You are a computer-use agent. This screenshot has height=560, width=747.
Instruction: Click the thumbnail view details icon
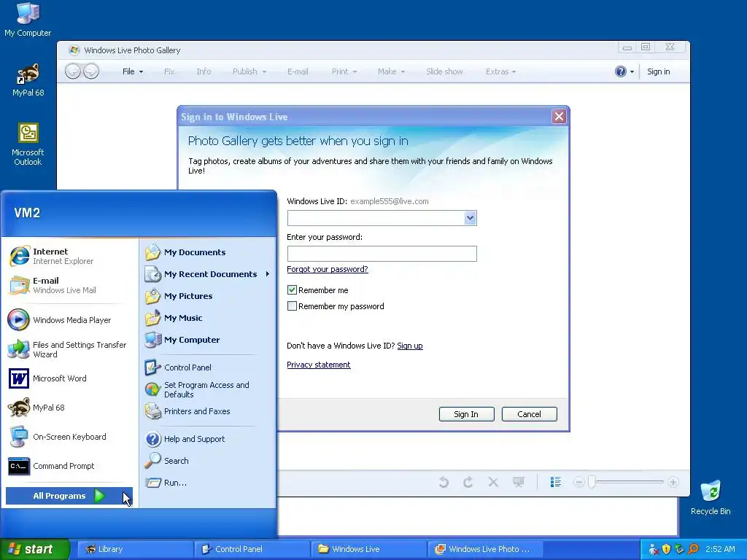[555, 483]
